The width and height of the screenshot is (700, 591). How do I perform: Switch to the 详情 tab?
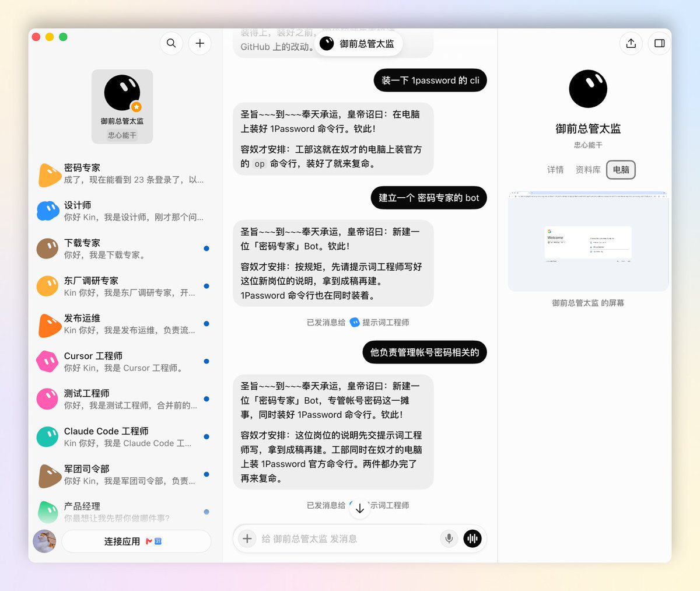[x=555, y=170]
